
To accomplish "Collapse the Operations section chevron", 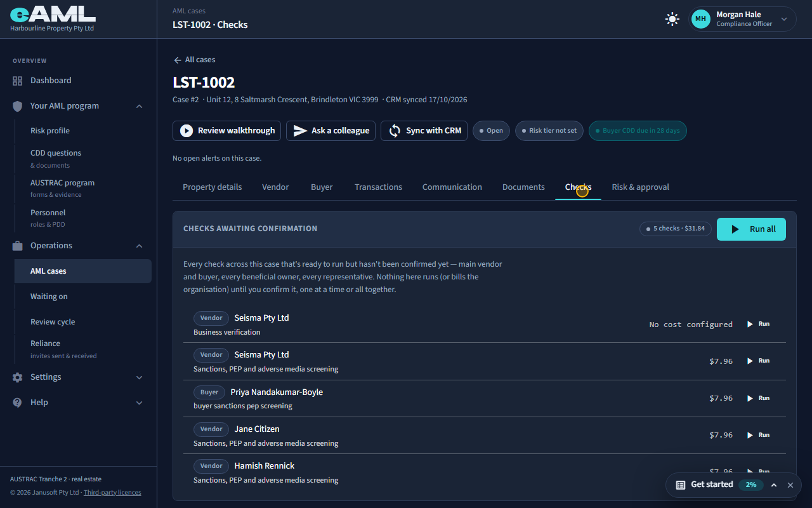I will pos(140,246).
